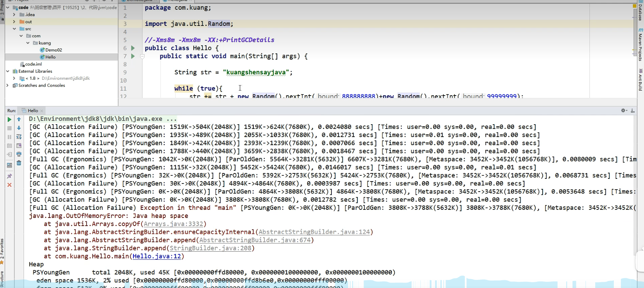Click the package com.kuang declaration

[178, 8]
